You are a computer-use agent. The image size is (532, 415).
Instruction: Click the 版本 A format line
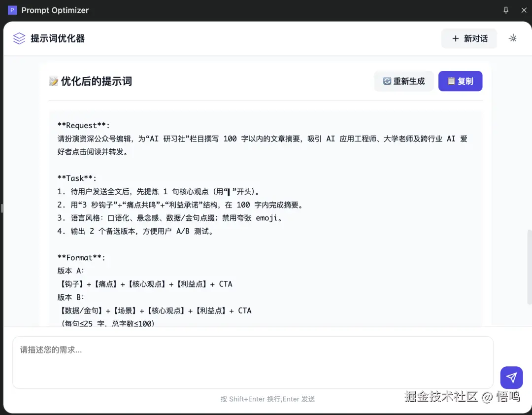click(69, 271)
